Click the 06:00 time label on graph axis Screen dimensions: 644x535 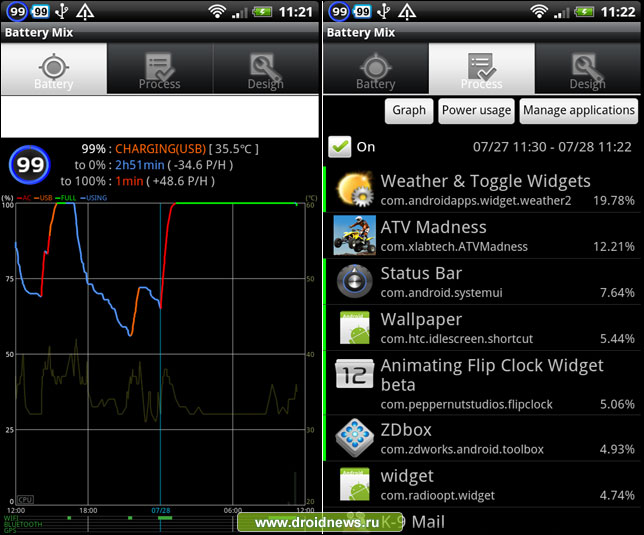click(x=233, y=510)
